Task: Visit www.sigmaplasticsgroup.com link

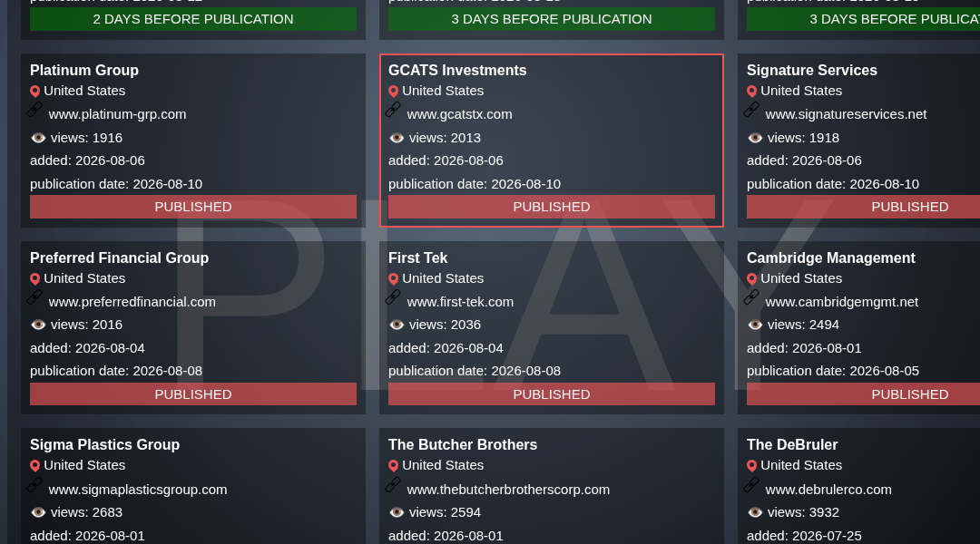Action: tap(138, 490)
